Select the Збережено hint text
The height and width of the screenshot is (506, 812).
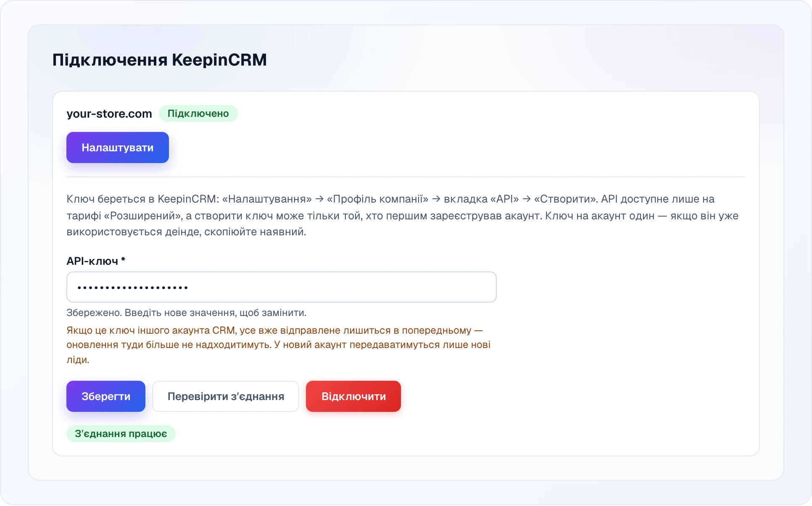tap(187, 313)
